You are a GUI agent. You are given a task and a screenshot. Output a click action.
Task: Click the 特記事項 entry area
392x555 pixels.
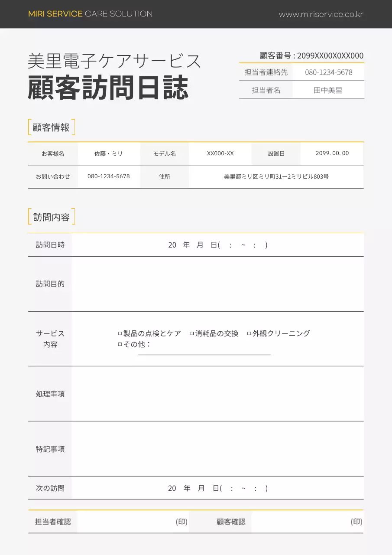[217, 449]
